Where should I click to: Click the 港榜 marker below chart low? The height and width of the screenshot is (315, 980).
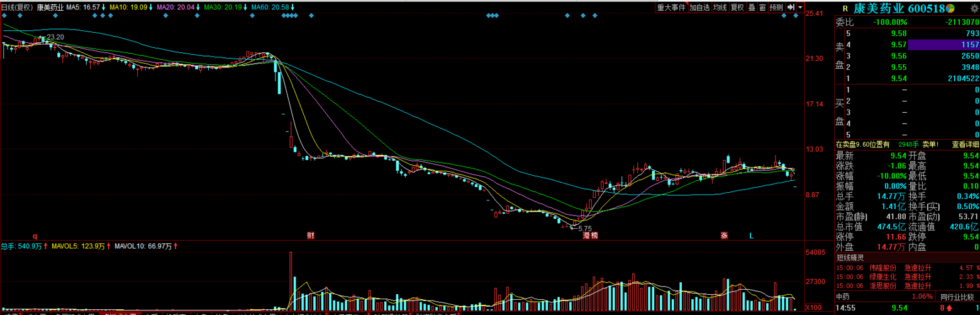(590, 236)
